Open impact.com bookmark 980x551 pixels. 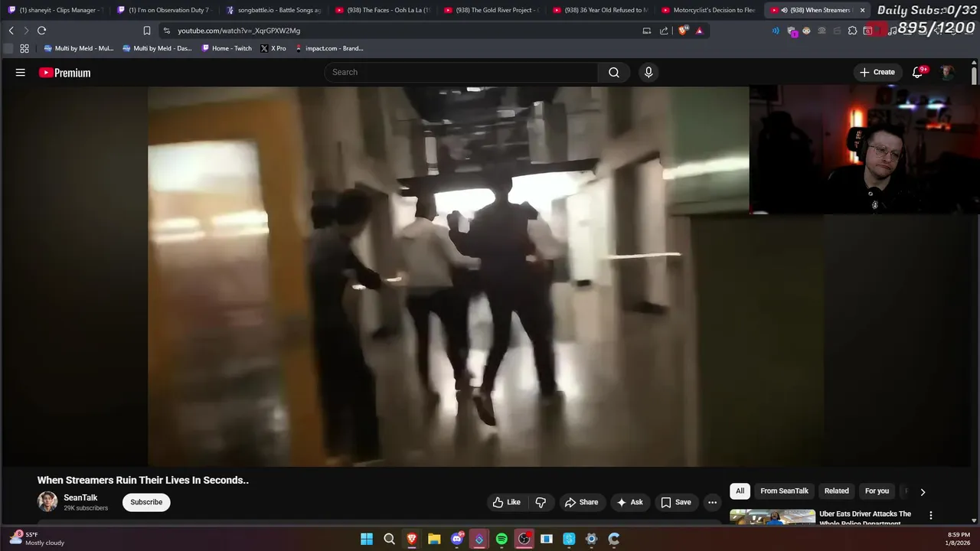tap(329, 48)
